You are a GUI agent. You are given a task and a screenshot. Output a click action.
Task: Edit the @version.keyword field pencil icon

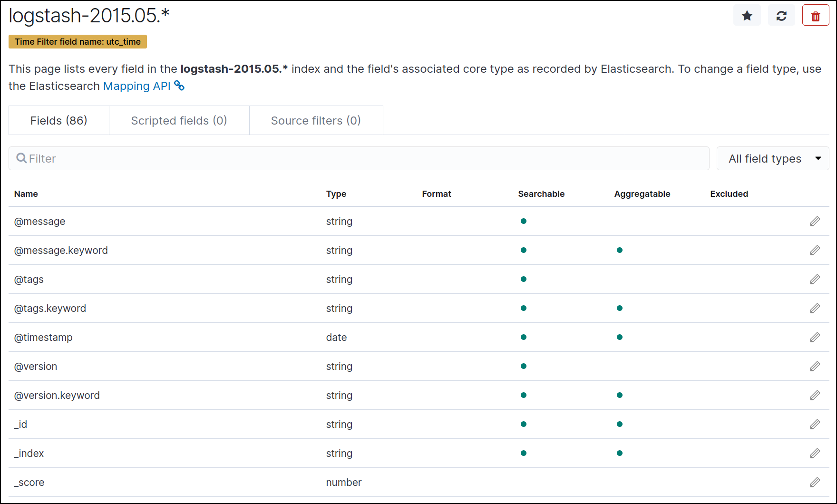point(815,395)
